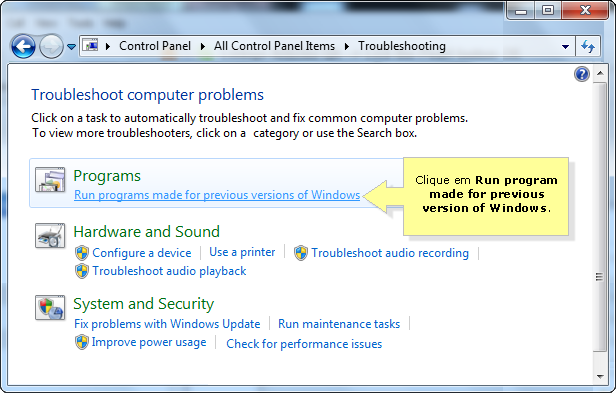
Task: Click the greyed Forward navigation arrow
Action: (x=51, y=46)
